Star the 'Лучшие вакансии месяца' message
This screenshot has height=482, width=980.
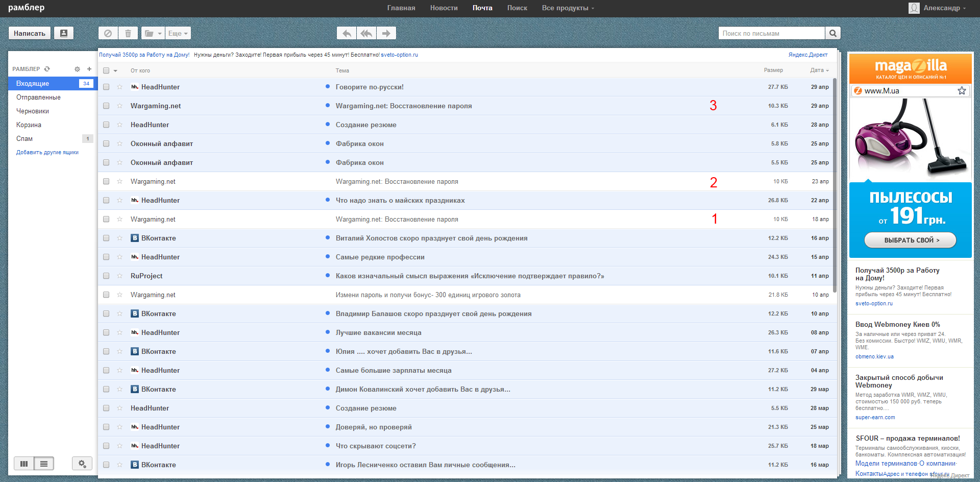click(119, 332)
